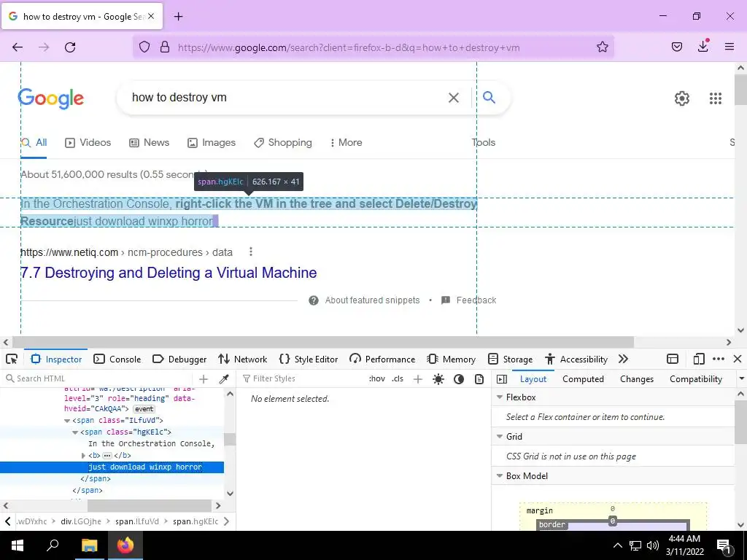Select the Images search tab
The image size is (747, 560).
coord(212,142)
